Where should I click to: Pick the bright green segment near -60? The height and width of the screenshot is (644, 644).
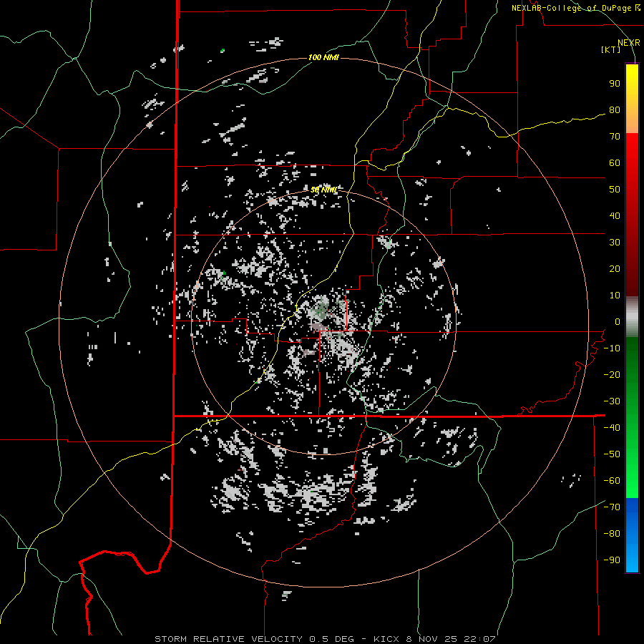[632, 481]
